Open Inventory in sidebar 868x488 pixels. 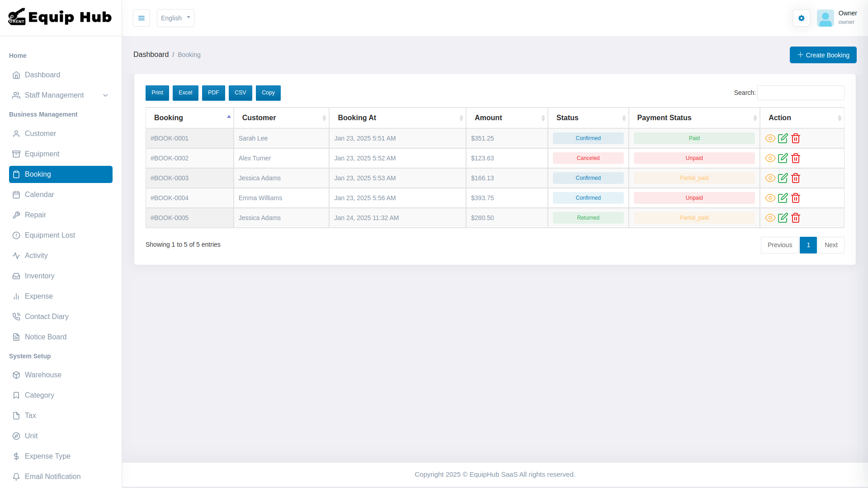[x=61, y=276]
